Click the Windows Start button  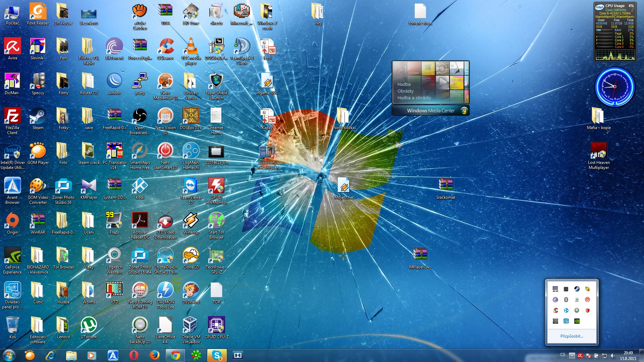coord(9,355)
